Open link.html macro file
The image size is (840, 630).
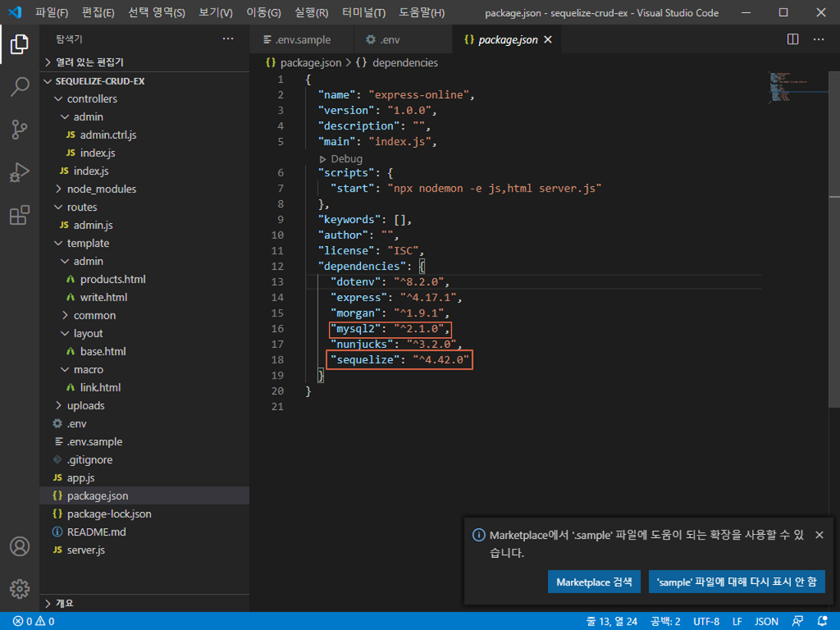pyautogui.click(x=100, y=387)
